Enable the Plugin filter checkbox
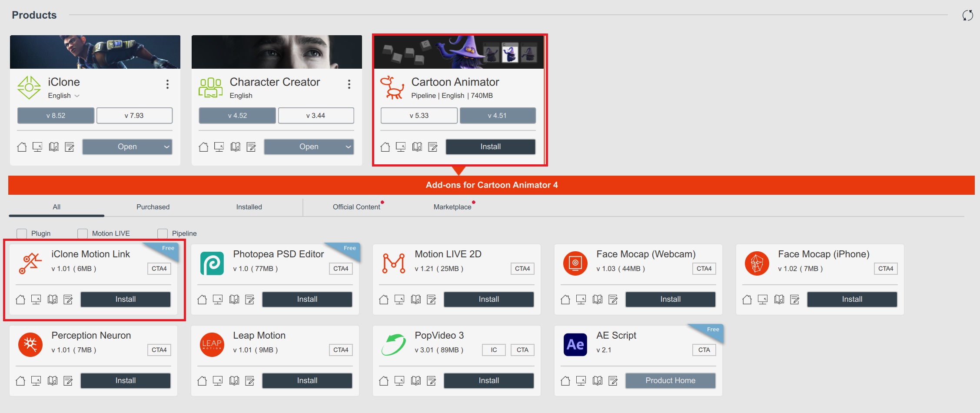The image size is (980, 413). click(22, 233)
